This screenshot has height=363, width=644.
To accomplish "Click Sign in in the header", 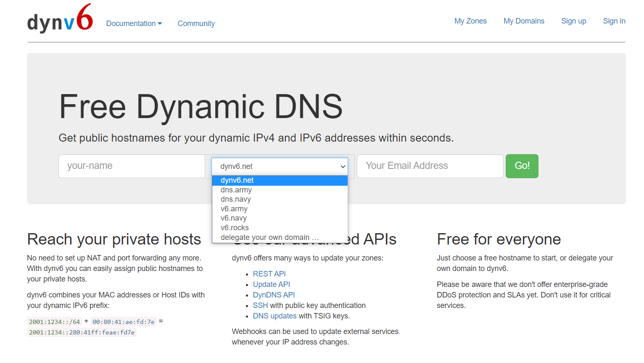I will click(614, 21).
